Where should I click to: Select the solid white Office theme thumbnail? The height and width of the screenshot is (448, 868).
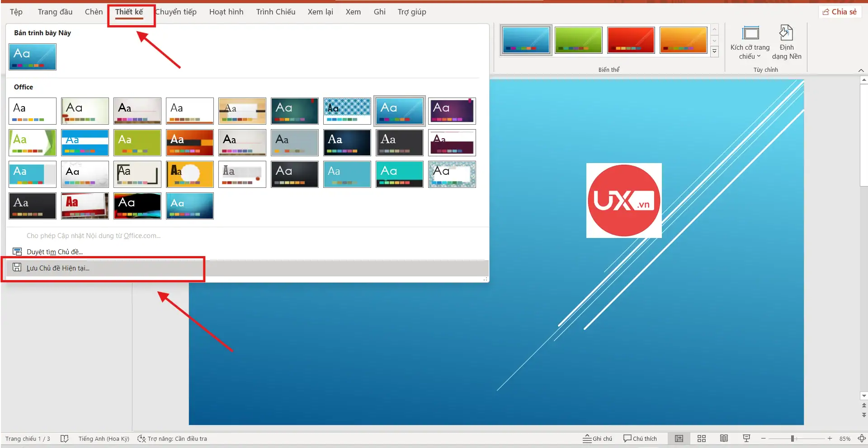point(33,111)
